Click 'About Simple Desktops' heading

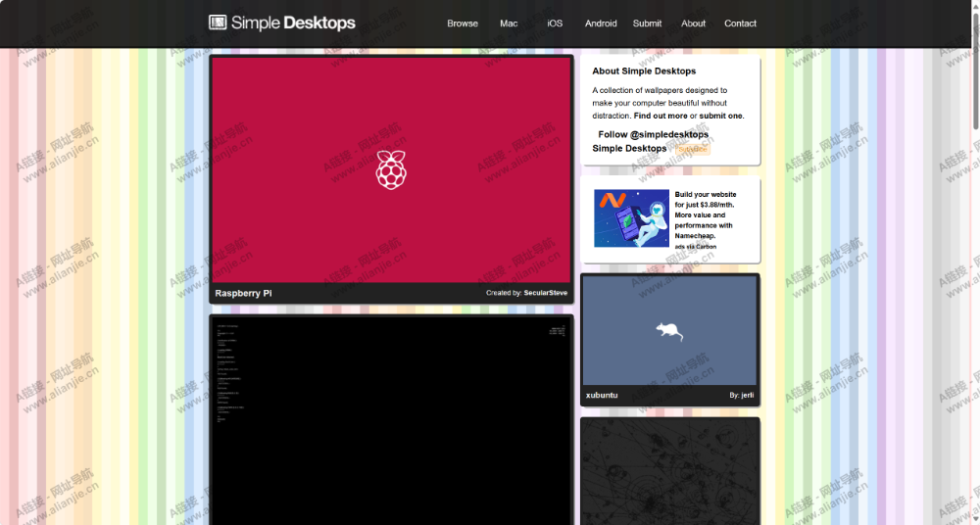(x=644, y=72)
